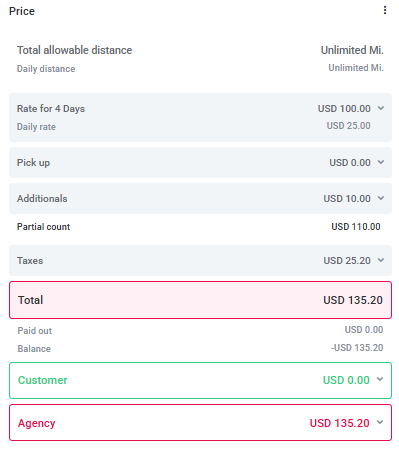Image resolution: width=399 pixels, height=451 pixels.
Task: Click the Balance -USD 135.20 value
Action: coord(357,348)
